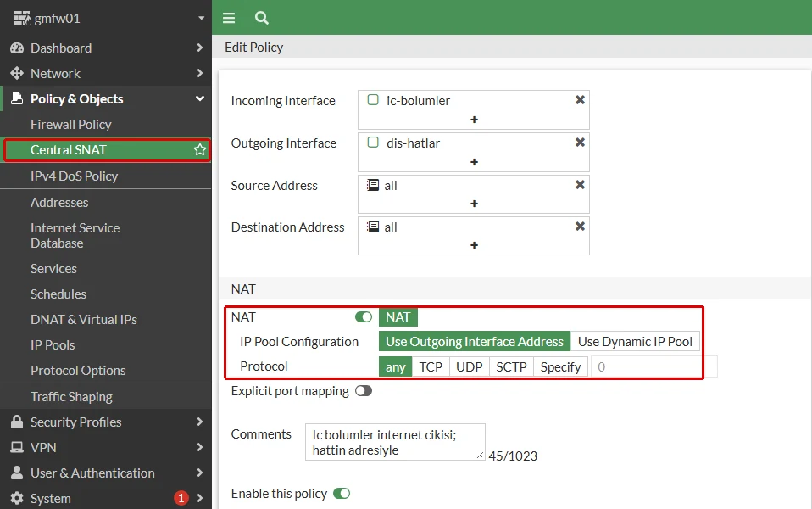
Task: Expand the System menu chevron
Action: (x=200, y=498)
